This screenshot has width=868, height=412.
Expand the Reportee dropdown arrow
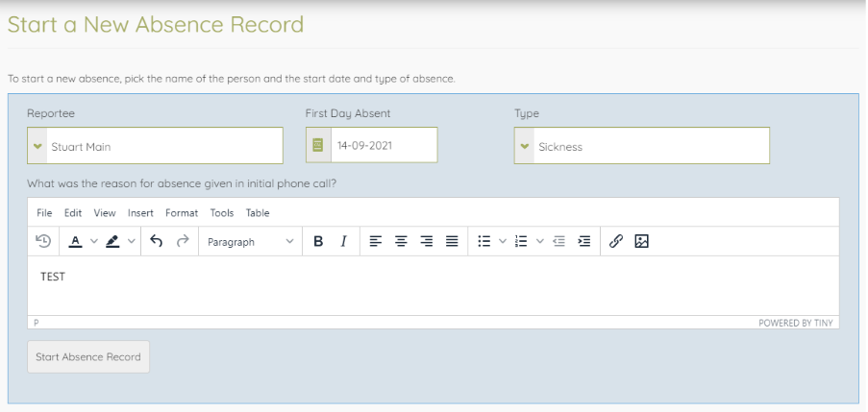click(37, 146)
